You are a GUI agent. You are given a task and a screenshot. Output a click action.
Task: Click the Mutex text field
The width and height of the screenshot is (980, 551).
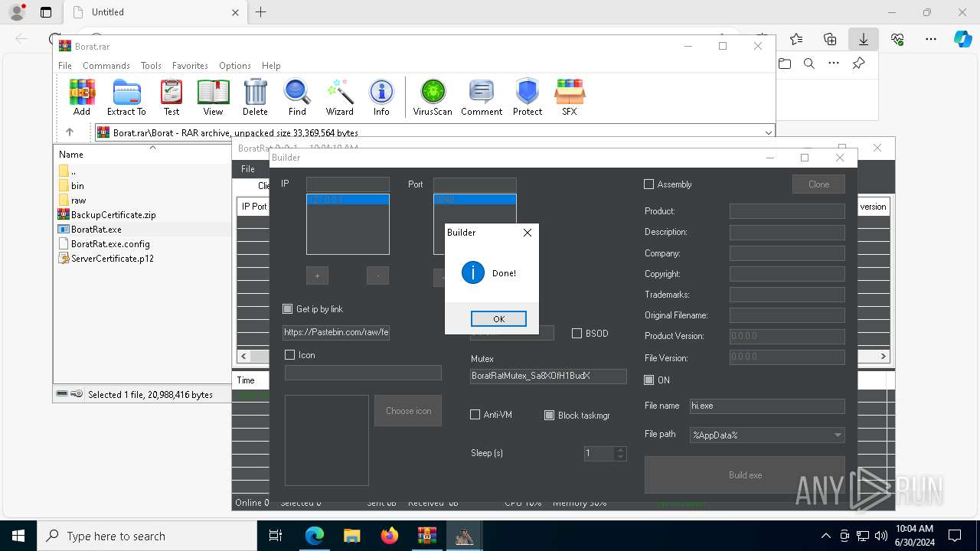[548, 376]
